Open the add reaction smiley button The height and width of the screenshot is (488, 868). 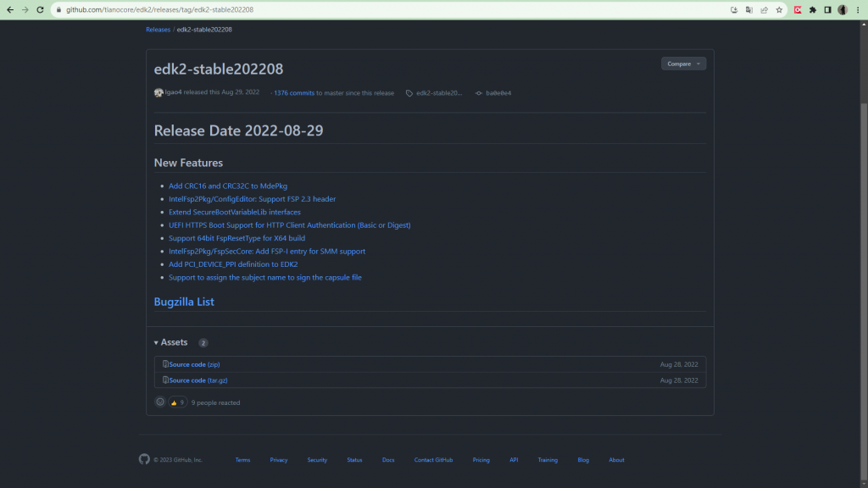point(160,402)
